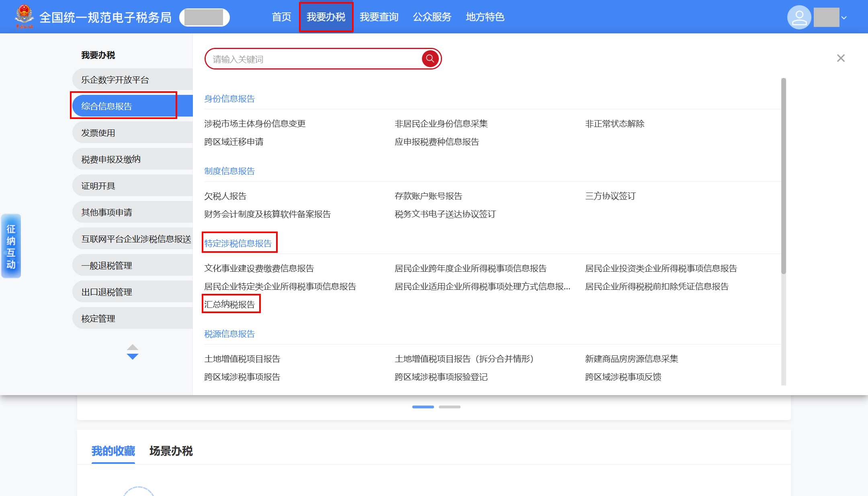Click the tax bureau emblem logo
868x496 pixels.
pos(24,16)
